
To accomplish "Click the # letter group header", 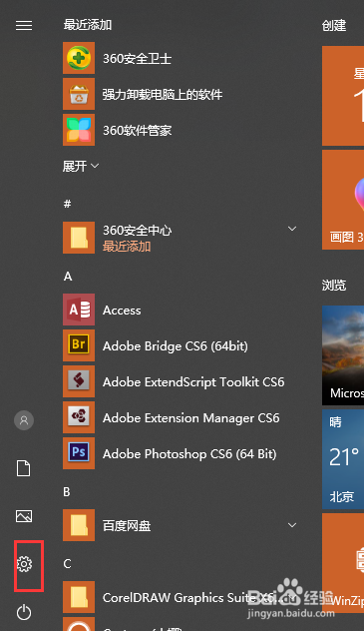I will click(68, 204).
